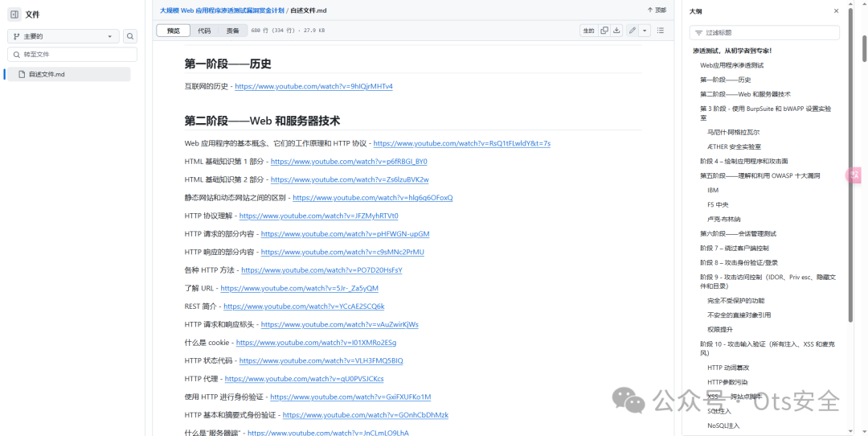The image size is (868, 436).
Task: Open 什么是 cookie video link
Action: pyautogui.click(x=316, y=343)
